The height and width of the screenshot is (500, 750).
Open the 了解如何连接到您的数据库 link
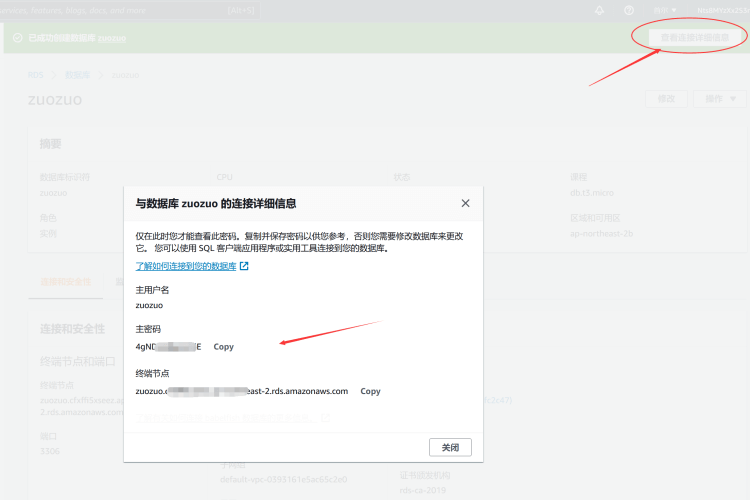click(186, 267)
